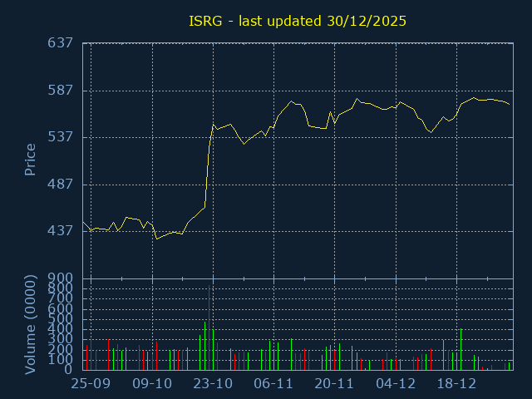Screen dimensions: 532x399
Task: Click the 23-10 date tick label
Action: [213, 384]
